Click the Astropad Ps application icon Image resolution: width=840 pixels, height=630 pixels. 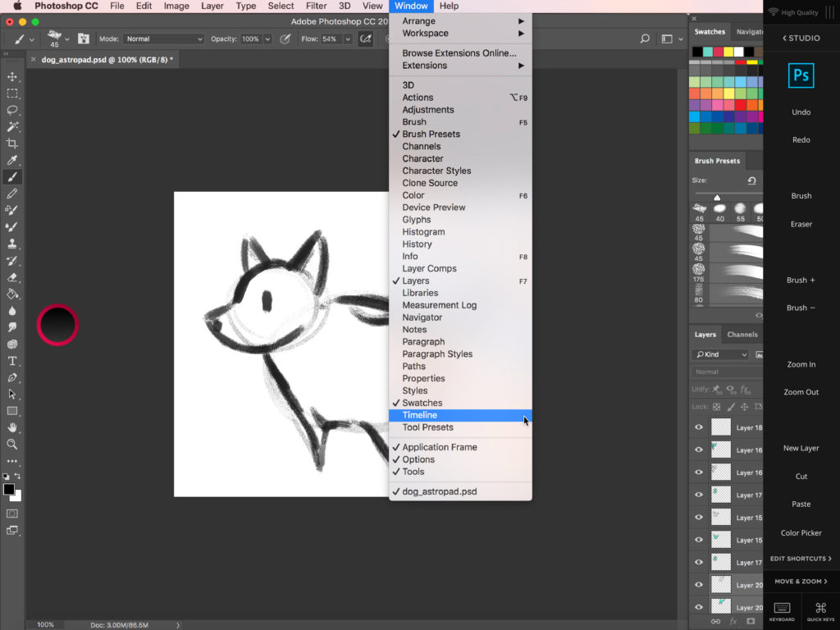pyautogui.click(x=801, y=75)
